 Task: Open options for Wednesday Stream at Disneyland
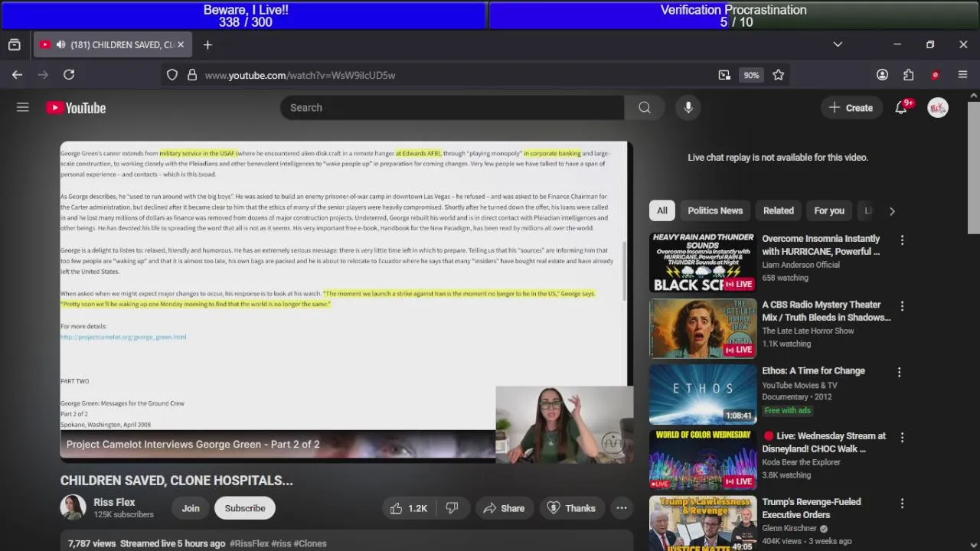(x=902, y=438)
